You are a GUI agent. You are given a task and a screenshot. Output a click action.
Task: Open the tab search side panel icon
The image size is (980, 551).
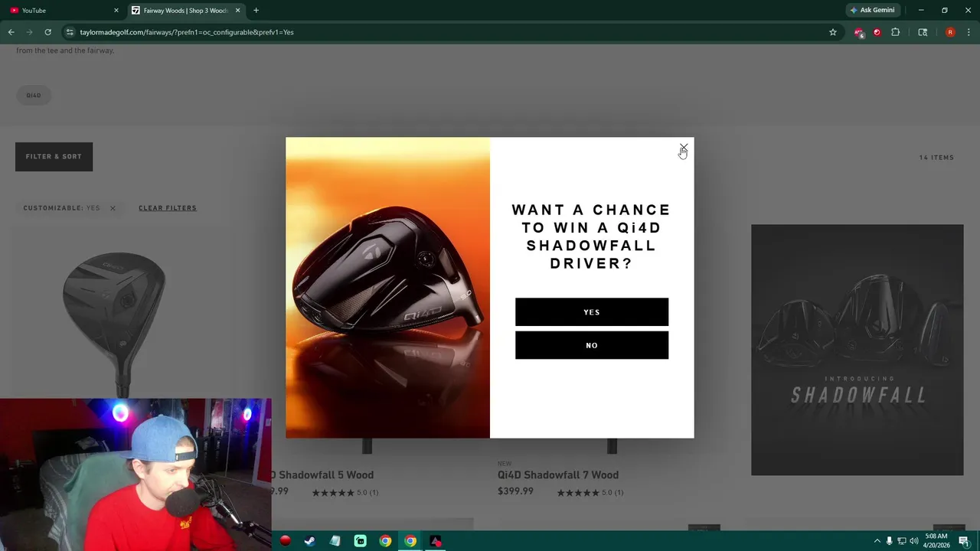[923, 32]
